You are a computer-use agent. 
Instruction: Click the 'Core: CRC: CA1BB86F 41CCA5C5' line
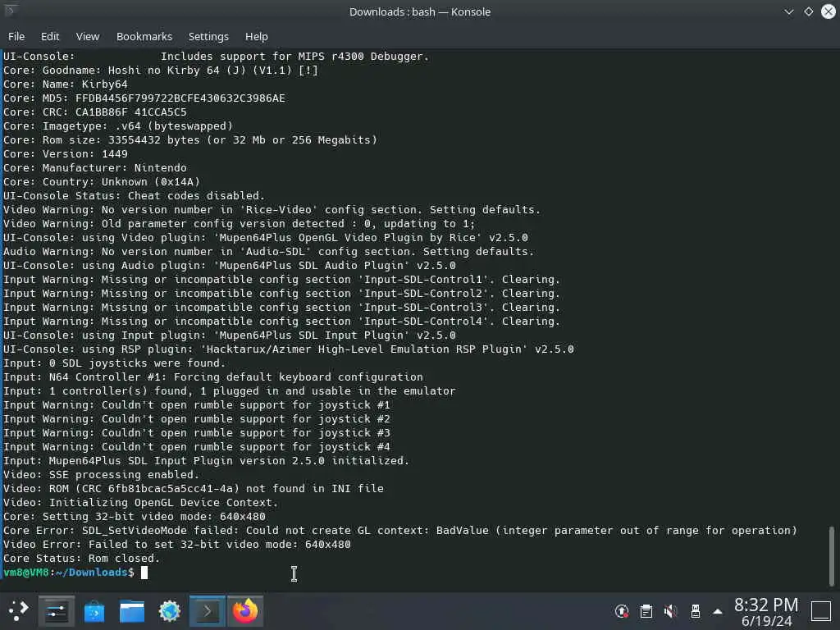pos(95,112)
